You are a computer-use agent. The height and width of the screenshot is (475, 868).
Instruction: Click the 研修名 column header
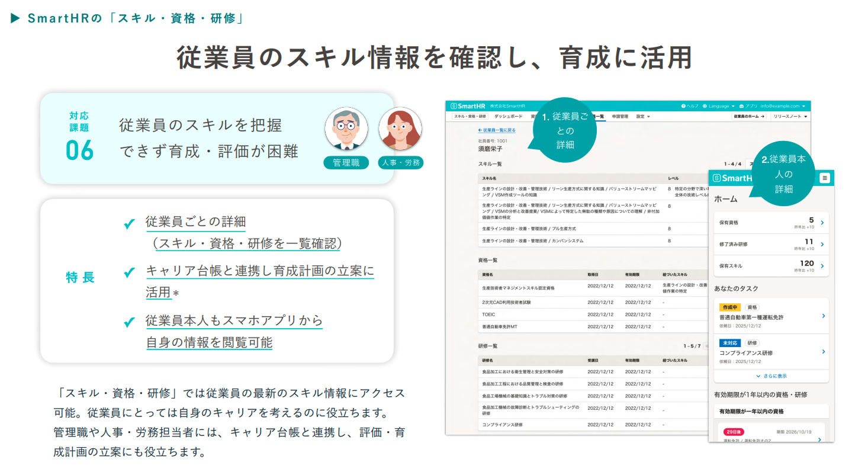coord(487,360)
